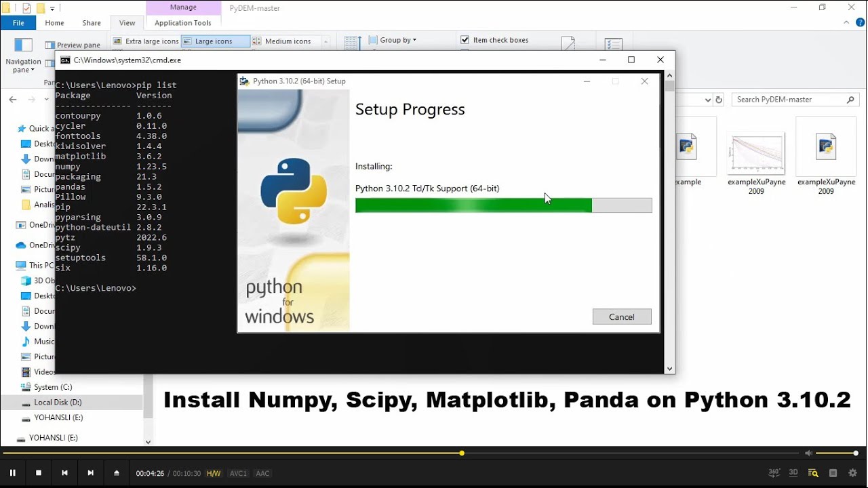This screenshot has height=488, width=868.
Task: Choose Medium icons layout
Action: point(282,41)
